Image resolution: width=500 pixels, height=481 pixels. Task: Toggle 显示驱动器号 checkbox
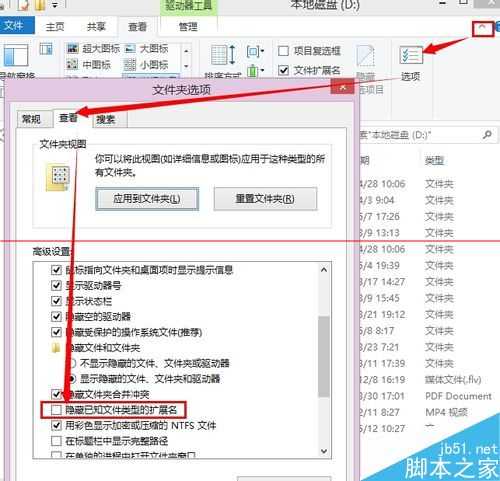[x=56, y=285]
